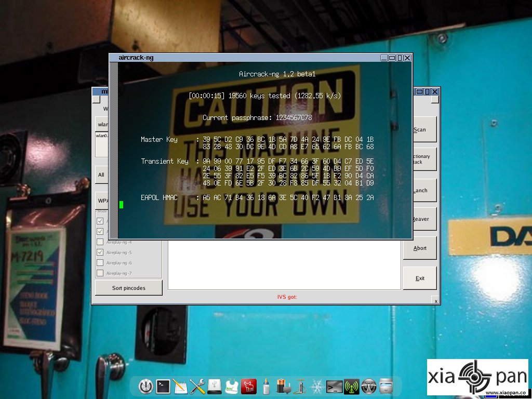Enable the Aireplay-ng -4 checkbox
The height and width of the screenshot is (399, 532).
(x=100, y=242)
